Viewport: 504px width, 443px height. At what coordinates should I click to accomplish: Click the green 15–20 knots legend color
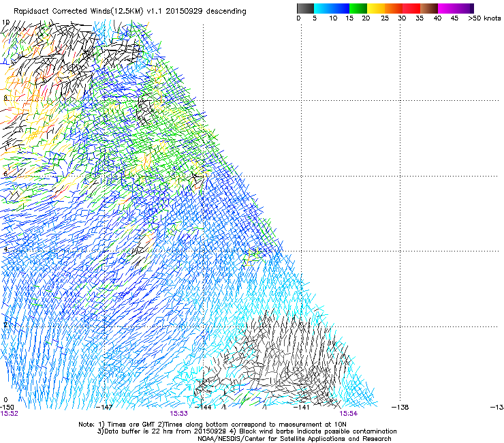pyautogui.click(x=358, y=8)
